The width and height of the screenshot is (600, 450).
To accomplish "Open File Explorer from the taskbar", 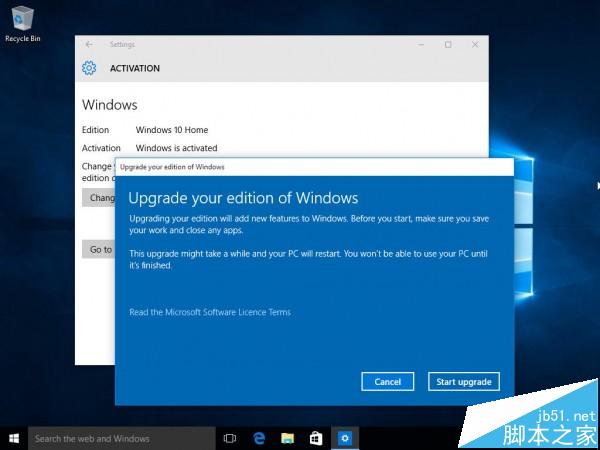I will click(x=288, y=437).
